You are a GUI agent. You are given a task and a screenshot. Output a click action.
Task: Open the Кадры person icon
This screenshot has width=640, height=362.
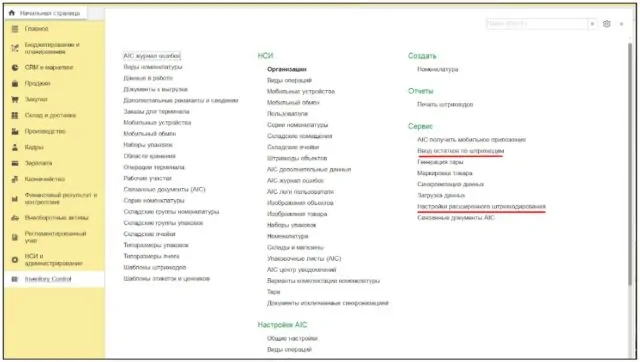[x=15, y=147]
